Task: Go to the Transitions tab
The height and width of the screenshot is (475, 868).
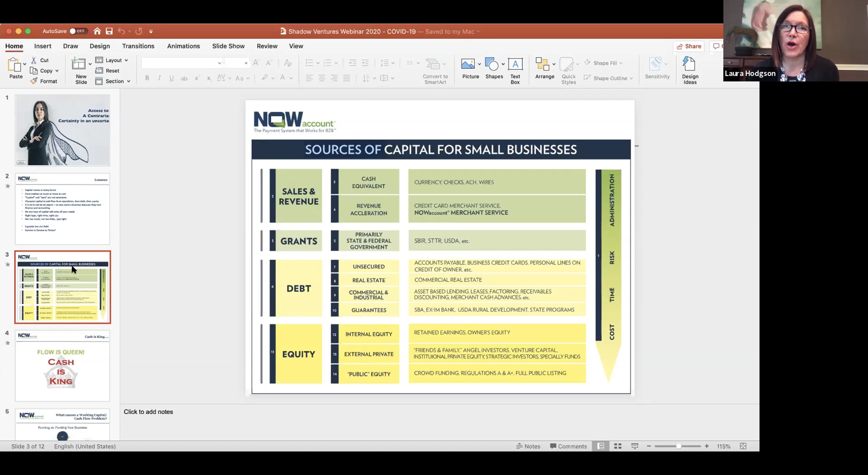Action: tap(138, 46)
